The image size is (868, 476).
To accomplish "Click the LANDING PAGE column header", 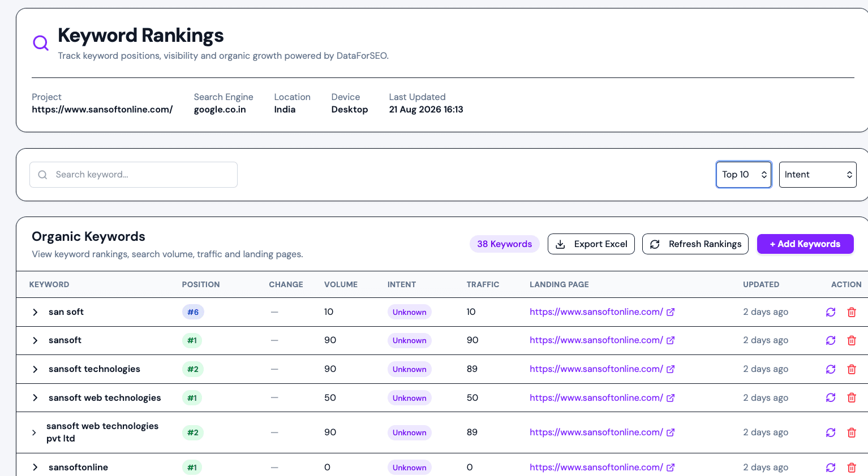I will pyautogui.click(x=559, y=284).
